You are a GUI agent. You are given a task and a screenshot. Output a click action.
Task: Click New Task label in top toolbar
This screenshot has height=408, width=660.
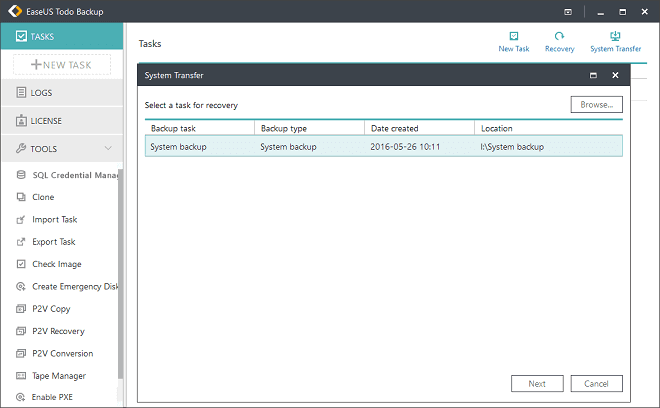pyautogui.click(x=514, y=49)
